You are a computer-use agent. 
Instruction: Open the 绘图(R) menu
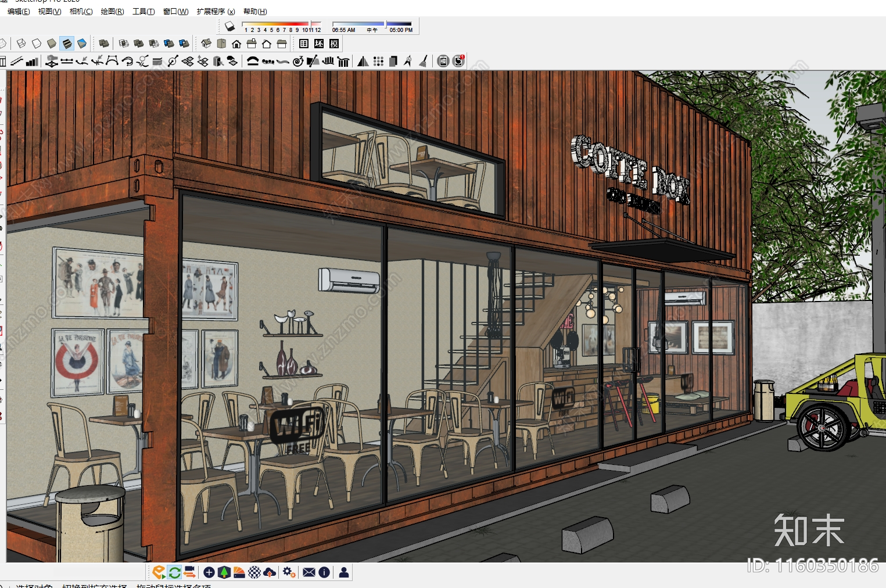112,12
